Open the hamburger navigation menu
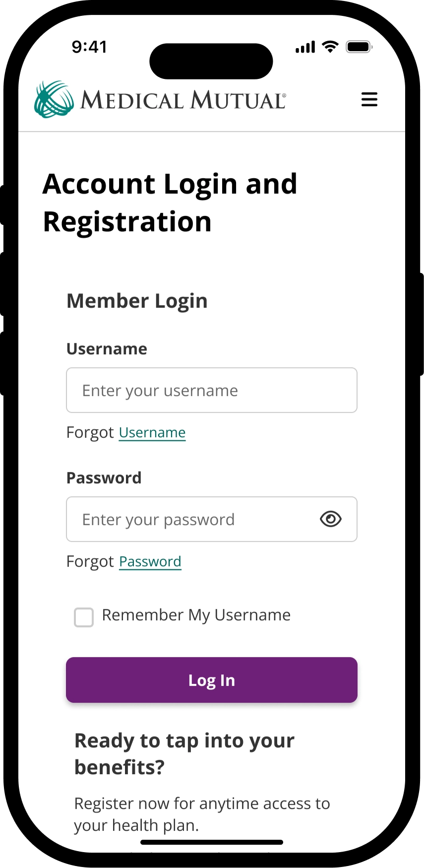This screenshot has height=868, width=424. [369, 99]
